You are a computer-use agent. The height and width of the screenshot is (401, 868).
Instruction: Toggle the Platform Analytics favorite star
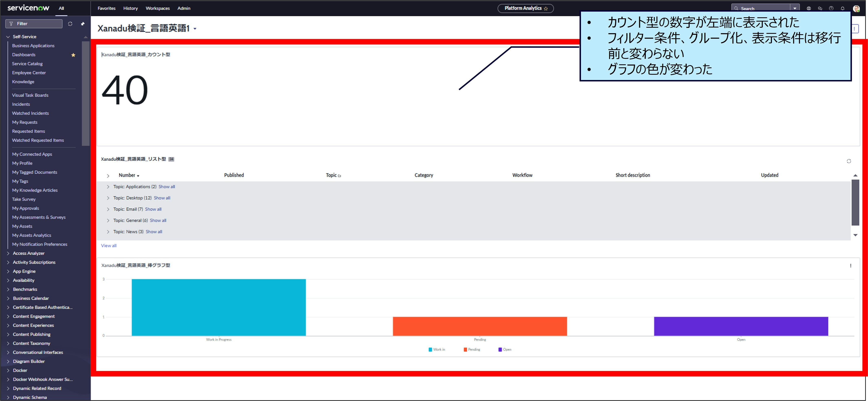coord(546,8)
